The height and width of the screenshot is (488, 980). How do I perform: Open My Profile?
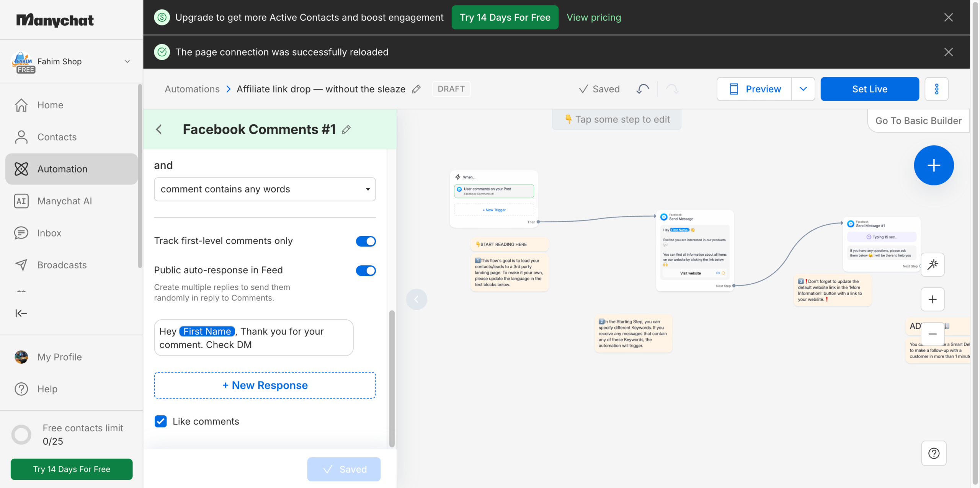(x=71, y=357)
